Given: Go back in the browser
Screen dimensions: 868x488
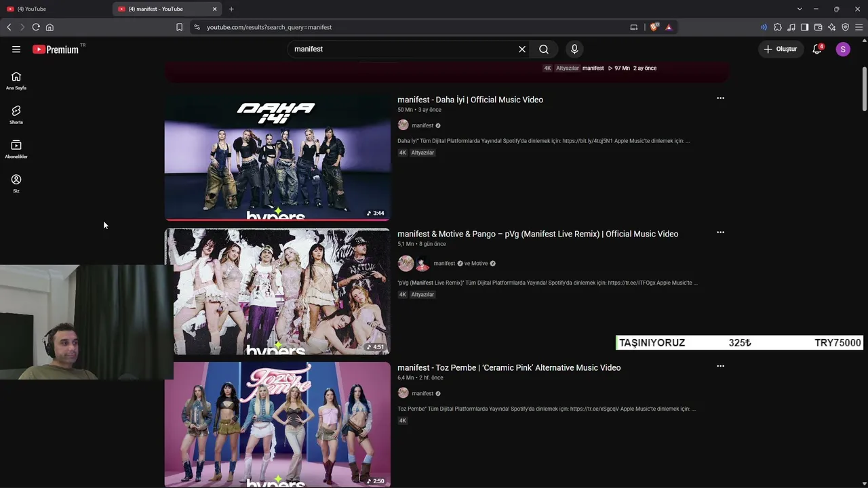Looking at the screenshot, I should [9, 27].
